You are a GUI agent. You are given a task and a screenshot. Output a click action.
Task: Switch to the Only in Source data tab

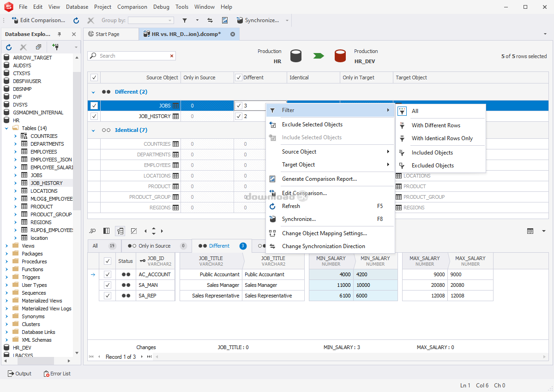(157, 246)
